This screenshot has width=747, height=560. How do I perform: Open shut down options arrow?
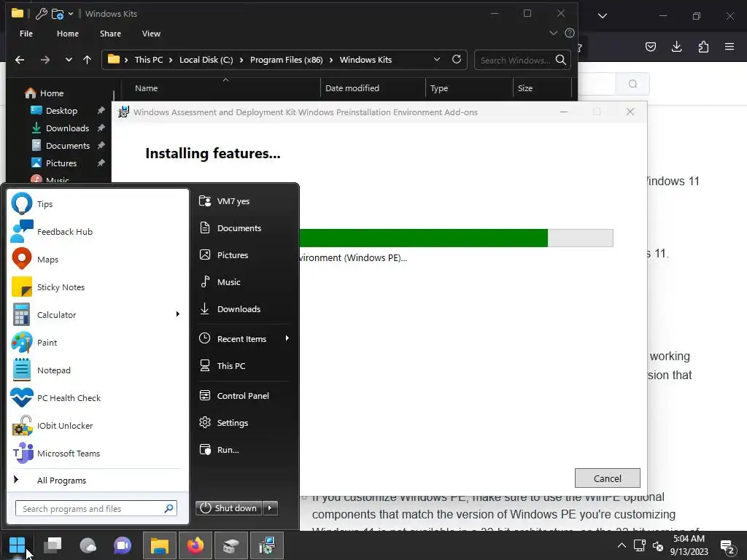click(x=270, y=508)
